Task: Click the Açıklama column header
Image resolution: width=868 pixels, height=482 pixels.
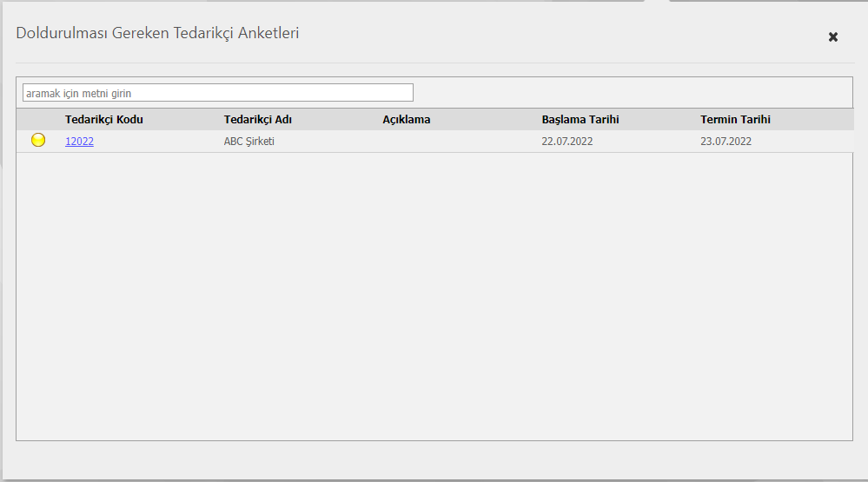Action: tap(407, 120)
